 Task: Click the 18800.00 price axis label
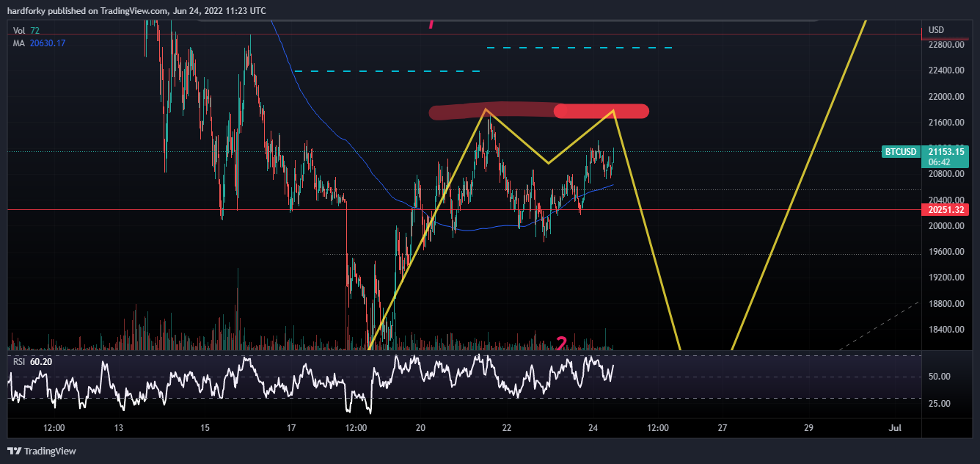click(x=946, y=304)
